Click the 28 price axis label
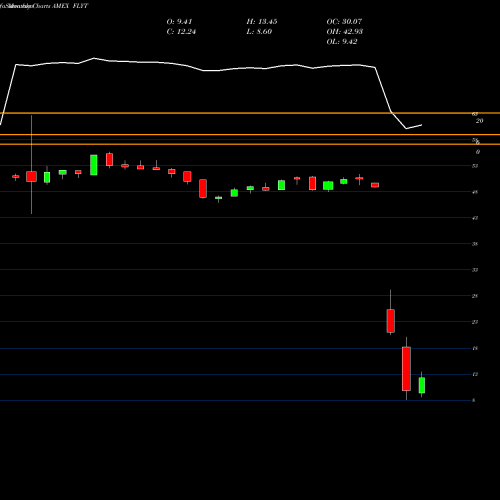Image resolution: width=500 pixels, height=500 pixels. (x=475, y=296)
